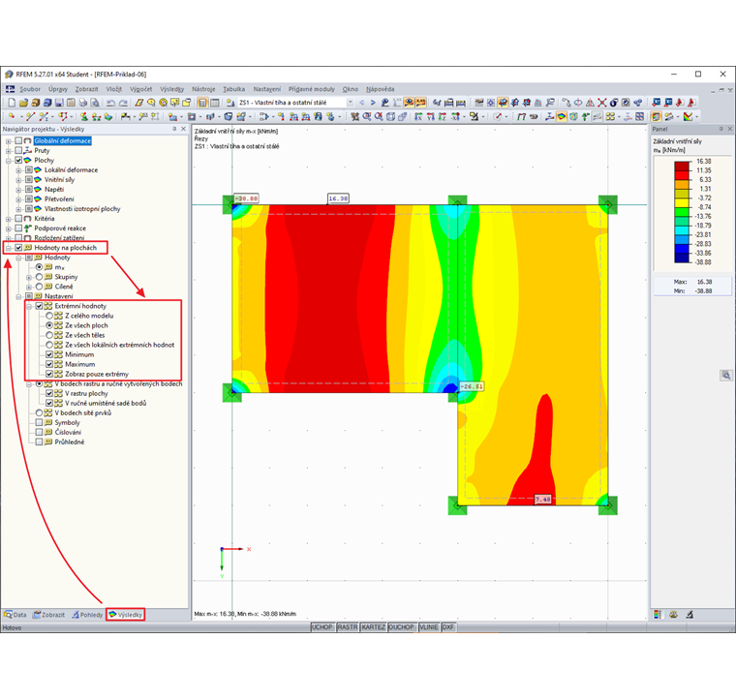Click the dark red 16.38 legend swatch
The width and height of the screenshot is (736, 700).
point(682,166)
